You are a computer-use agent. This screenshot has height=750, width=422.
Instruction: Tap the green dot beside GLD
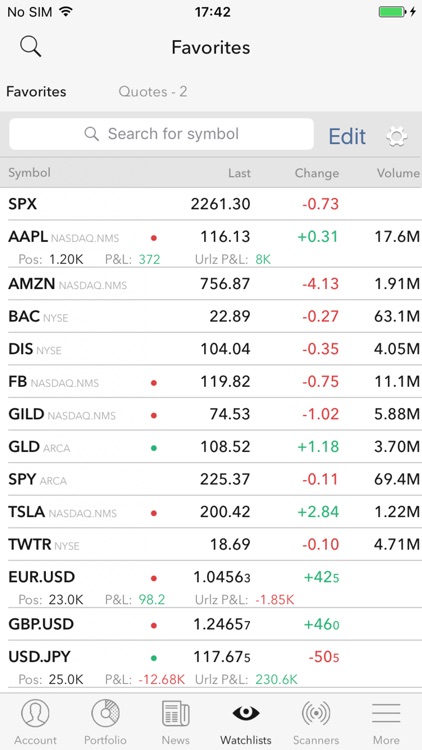[154, 448]
